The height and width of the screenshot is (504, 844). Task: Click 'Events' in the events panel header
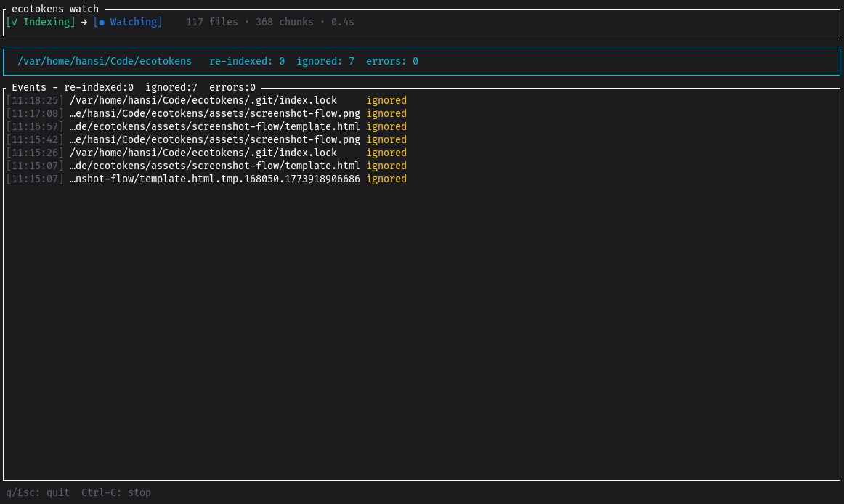[x=29, y=87]
